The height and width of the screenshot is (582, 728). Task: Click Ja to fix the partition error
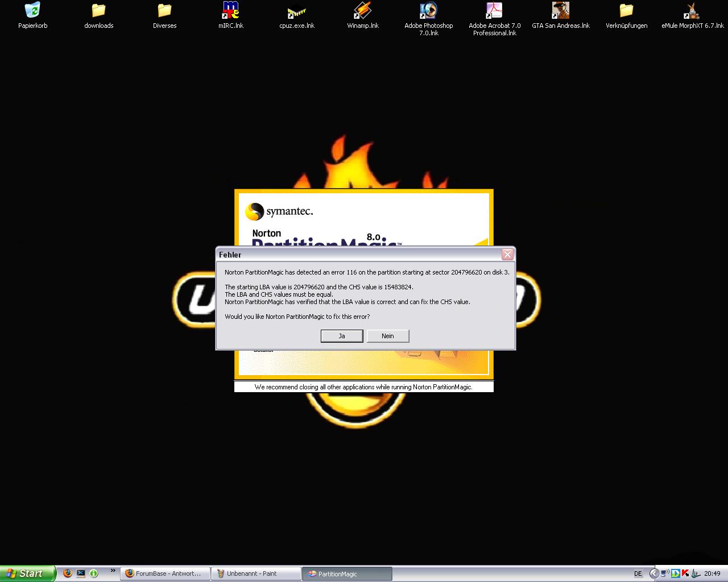coord(342,336)
